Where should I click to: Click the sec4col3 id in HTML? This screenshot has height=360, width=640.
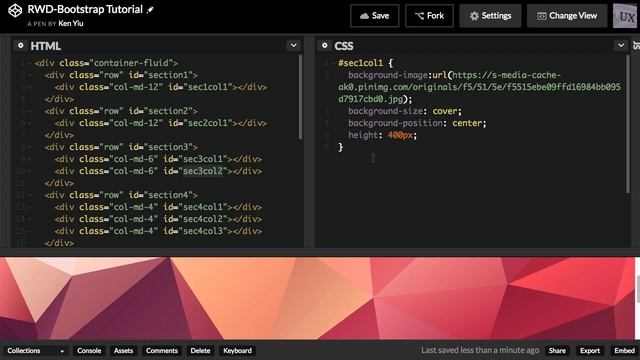click(x=203, y=231)
